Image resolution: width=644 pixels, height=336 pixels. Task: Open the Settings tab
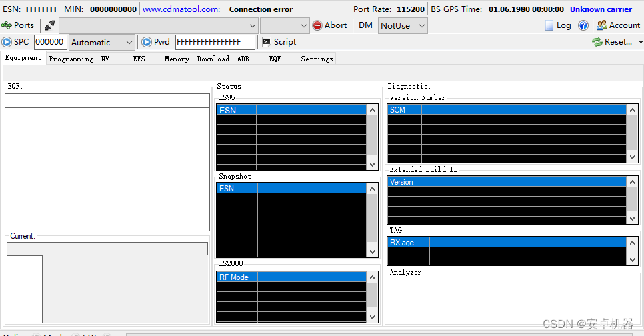point(317,59)
